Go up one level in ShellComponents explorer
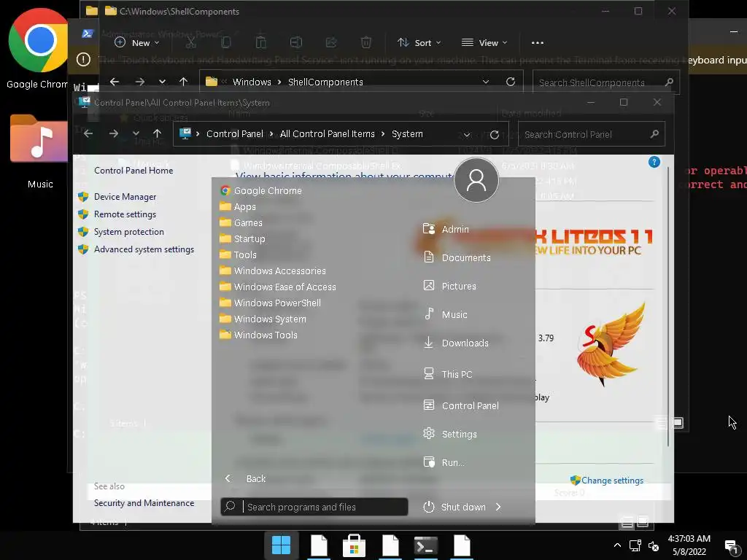Image resolution: width=747 pixels, height=560 pixels. pos(183,82)
